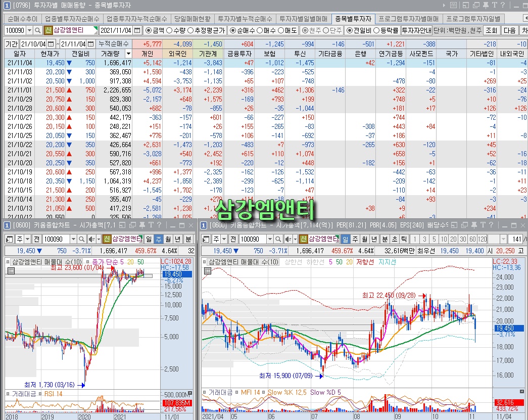The image size is (528, 420).
Task: Select the 60 minute interval button in right chart
Action: pos(473,239)
